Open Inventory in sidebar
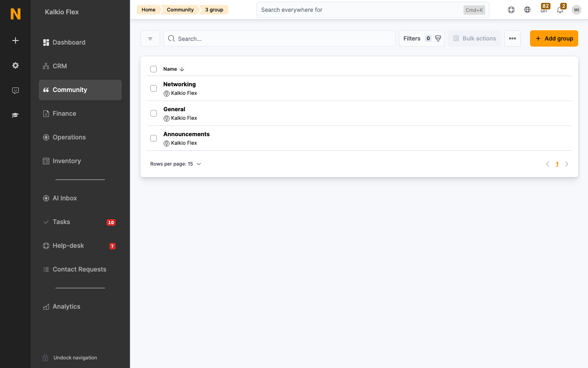 coord(80,161)
